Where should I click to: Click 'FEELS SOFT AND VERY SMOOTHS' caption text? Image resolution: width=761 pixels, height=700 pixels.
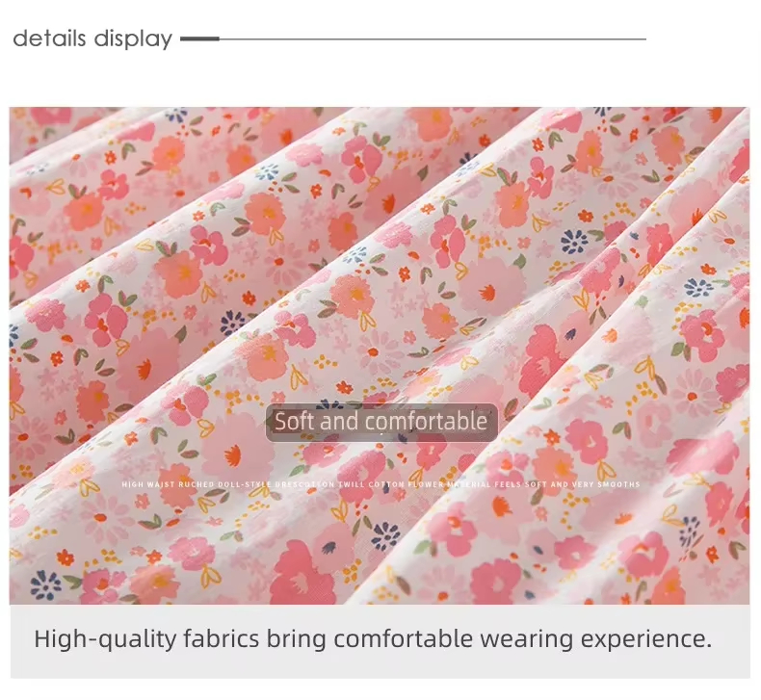pos(567,484)
